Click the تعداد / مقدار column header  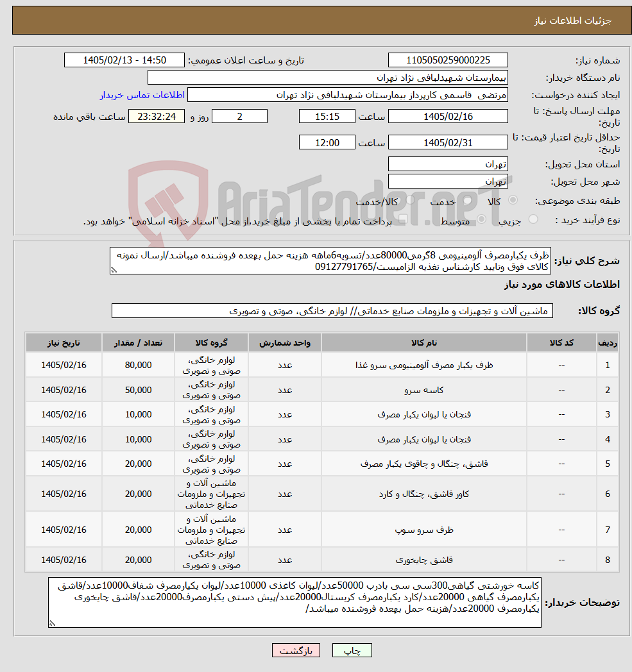coord(138,343)
